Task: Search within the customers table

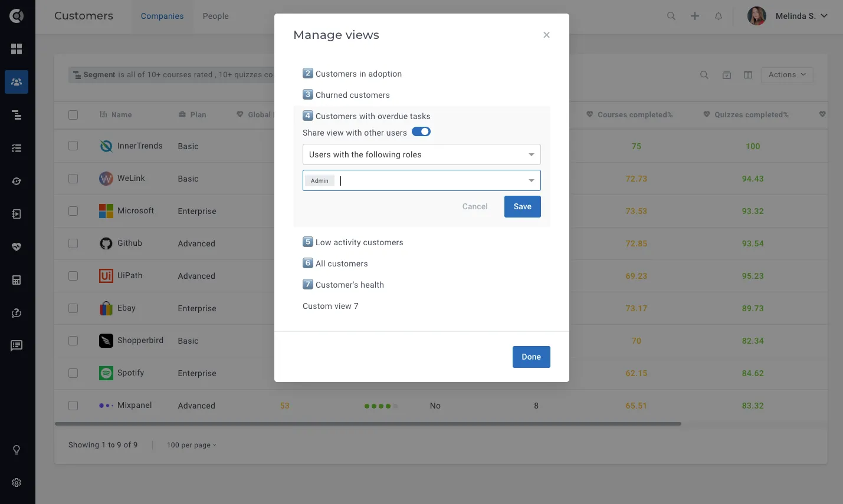Action: (704, 75)
